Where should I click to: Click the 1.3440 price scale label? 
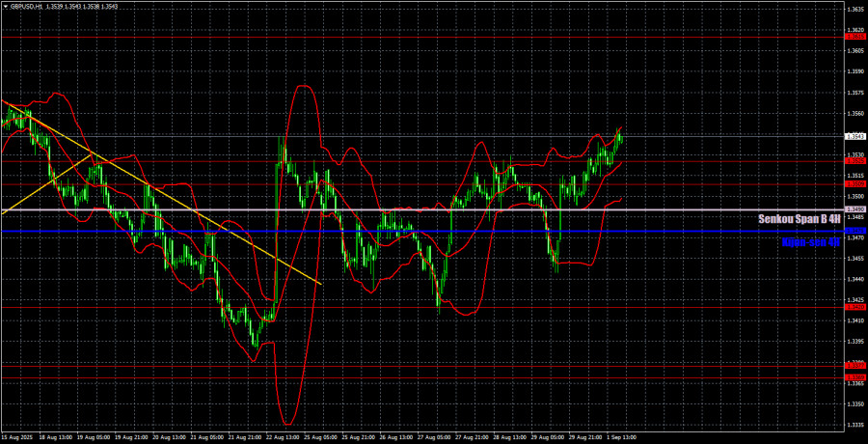pos(854,279)
